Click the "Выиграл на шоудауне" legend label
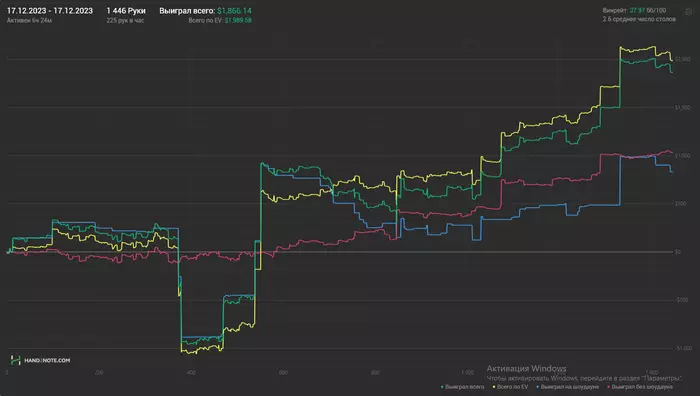 point(570,387)
